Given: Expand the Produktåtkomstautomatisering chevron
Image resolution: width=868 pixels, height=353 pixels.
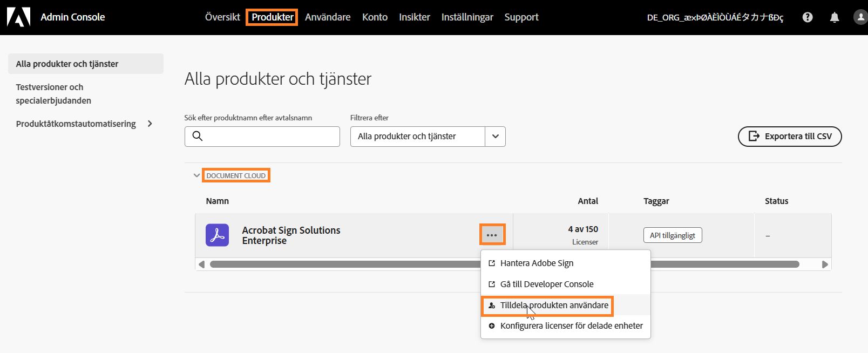Looking at the screenshot, I should point(150,124).
